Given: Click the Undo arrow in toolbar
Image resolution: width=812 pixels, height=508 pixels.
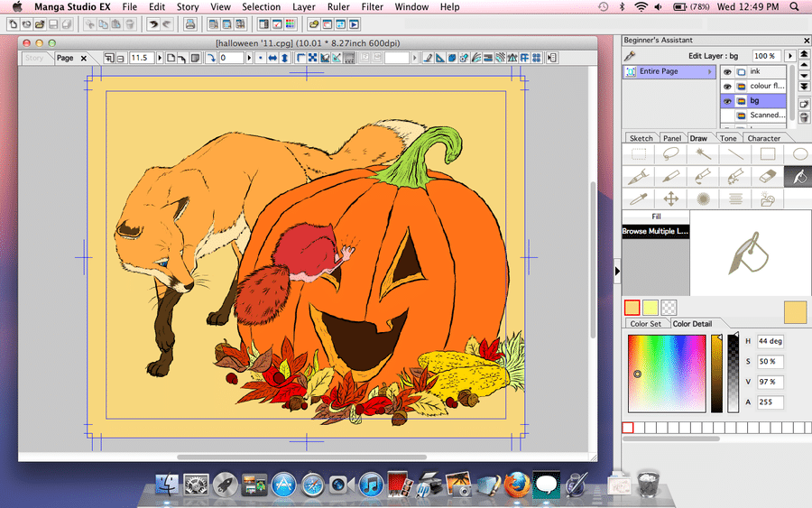Looking at the screenshot, I should coord(153,24).
